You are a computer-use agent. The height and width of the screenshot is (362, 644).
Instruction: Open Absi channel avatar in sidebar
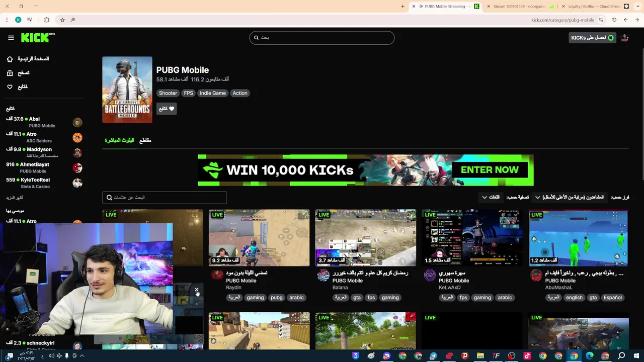[77, 122]
